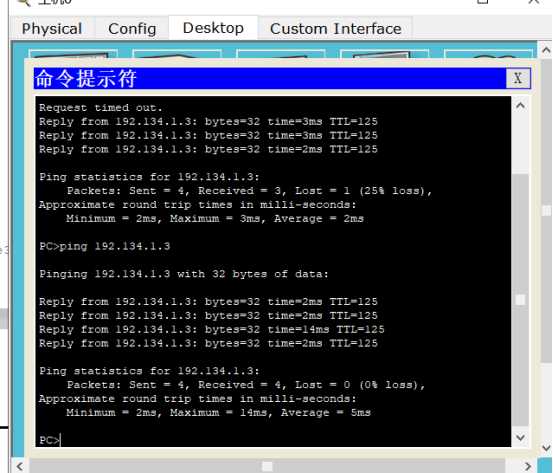Click the 'Maximum = 3ms, Average = 2ms' line
553x473 pixels.
pyautogui.click(x=215, y=219)
